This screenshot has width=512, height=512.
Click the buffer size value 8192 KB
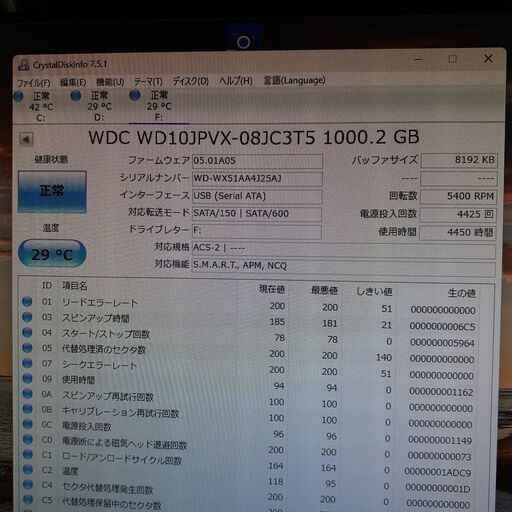tap(459, 160)
